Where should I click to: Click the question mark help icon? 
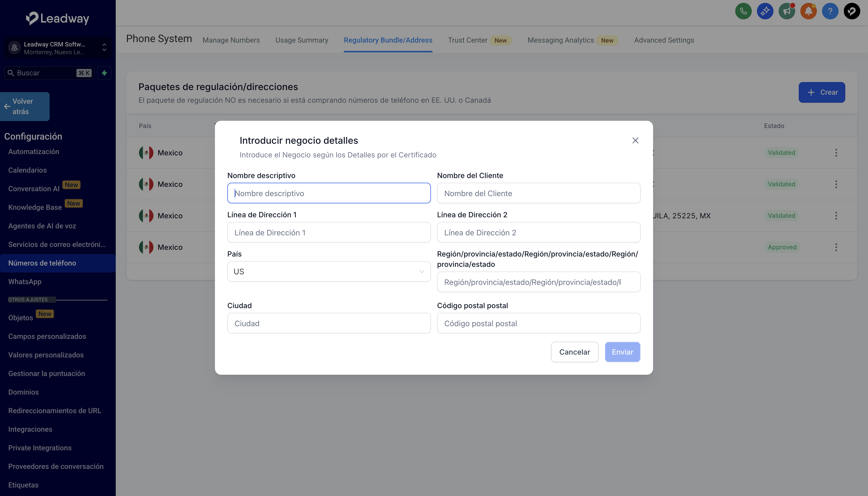click(x=830, y=11)
